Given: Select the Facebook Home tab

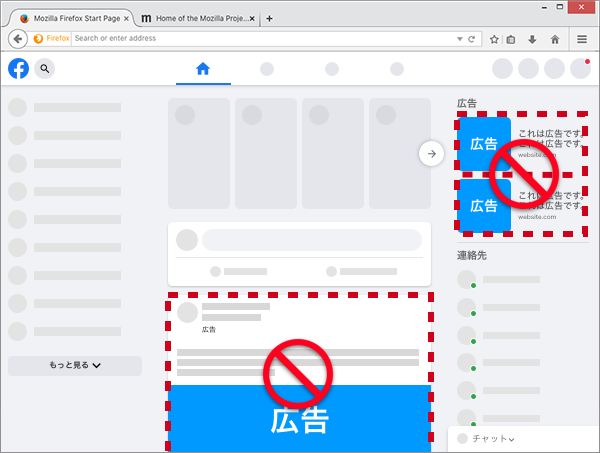Looking at the screenshot, I should pos(203,69).
